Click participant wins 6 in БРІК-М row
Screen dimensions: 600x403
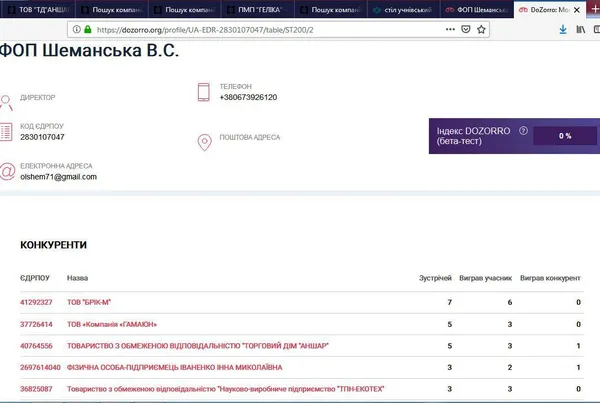tap(509, 302)
